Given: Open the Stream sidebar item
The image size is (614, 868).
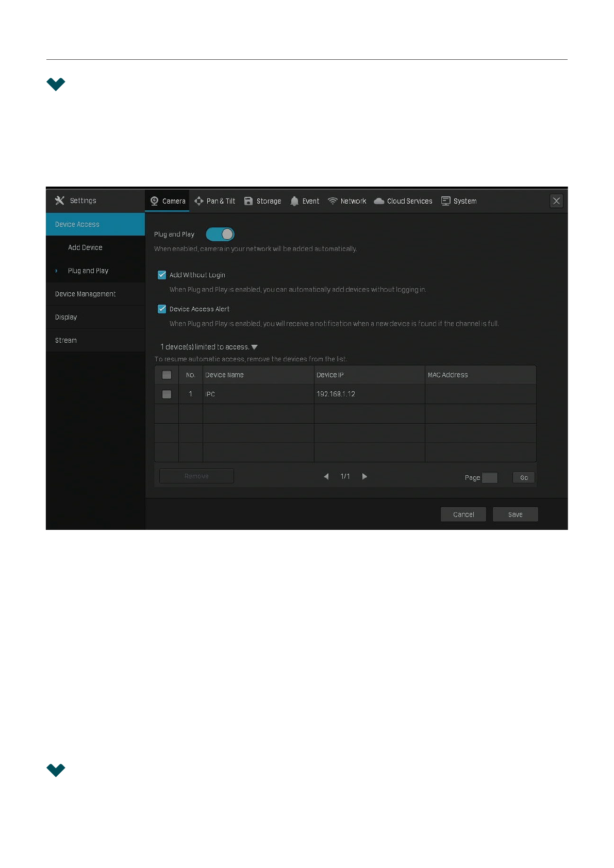Looking at the screenshot, I should (x=66, y=340).
